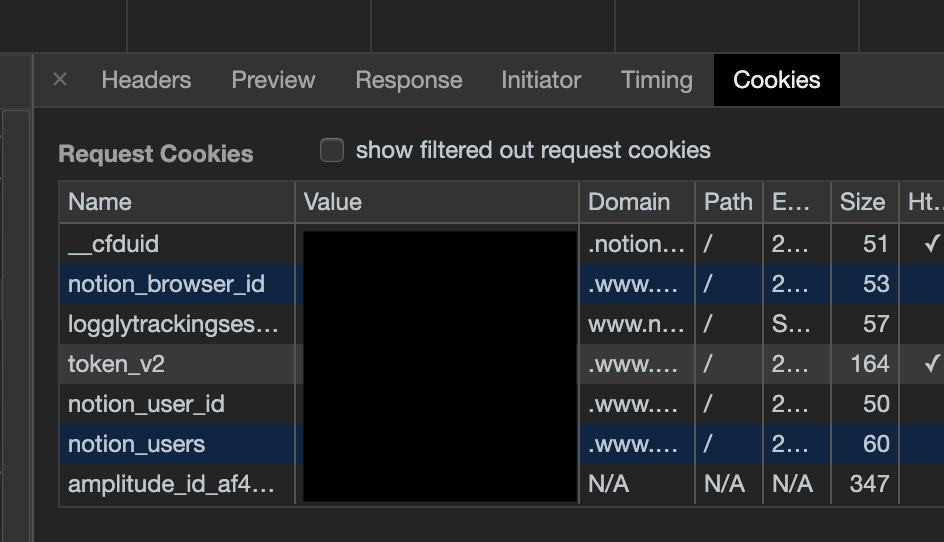
Task: Click size value 51 of __cfduid
Action: 875,244
